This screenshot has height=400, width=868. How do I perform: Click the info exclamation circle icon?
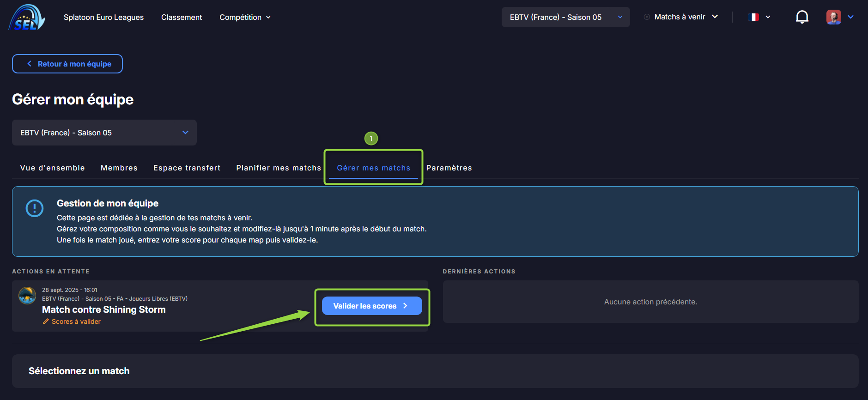pyautogui.click(x=35, y=208)
